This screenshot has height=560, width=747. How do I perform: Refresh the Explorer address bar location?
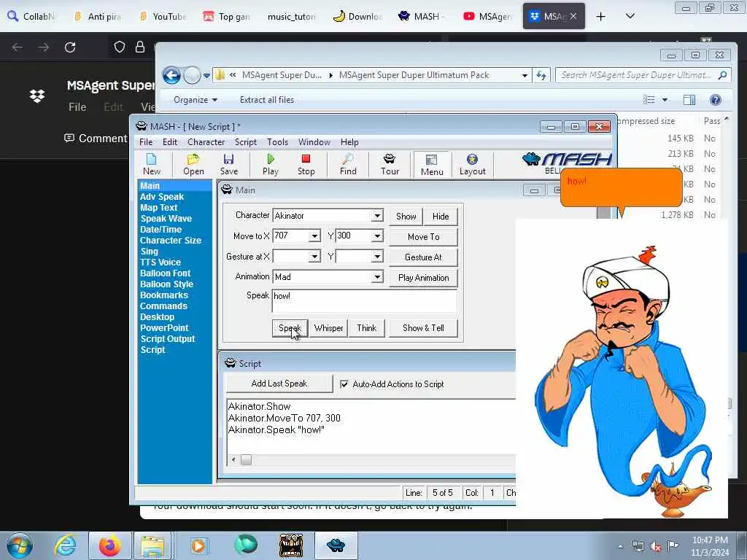541,75
